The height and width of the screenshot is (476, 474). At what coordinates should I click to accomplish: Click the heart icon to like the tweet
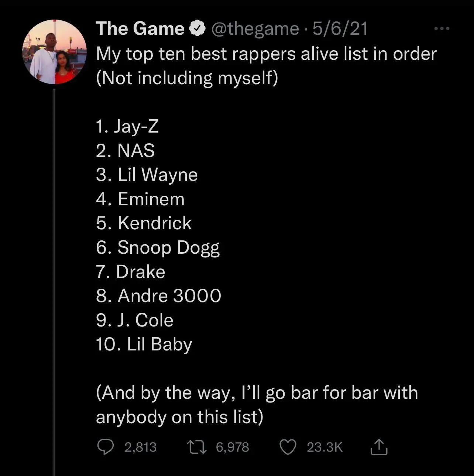(288, 447)
